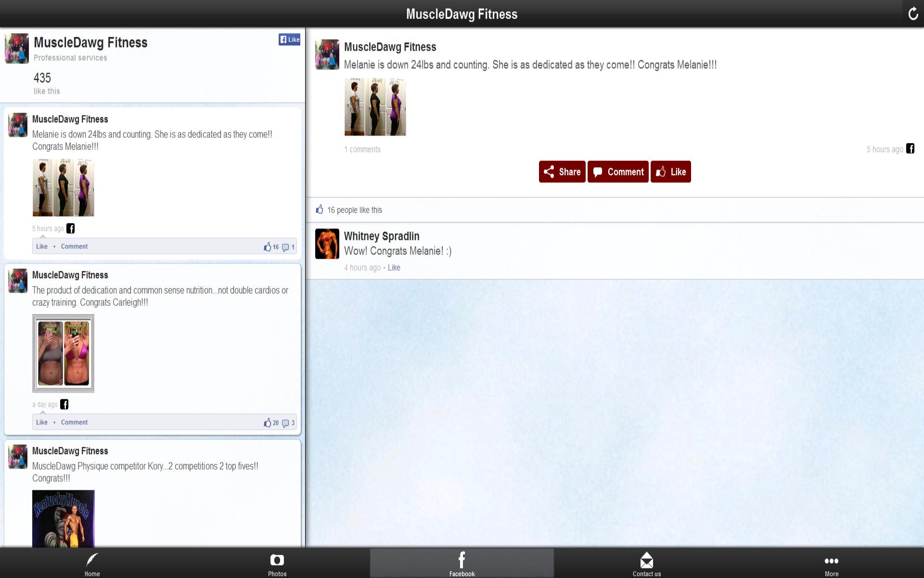Screen dimensions: 924x578
Task: Like Whitney Spradlin's comment
Action: (x=394, y=268)
